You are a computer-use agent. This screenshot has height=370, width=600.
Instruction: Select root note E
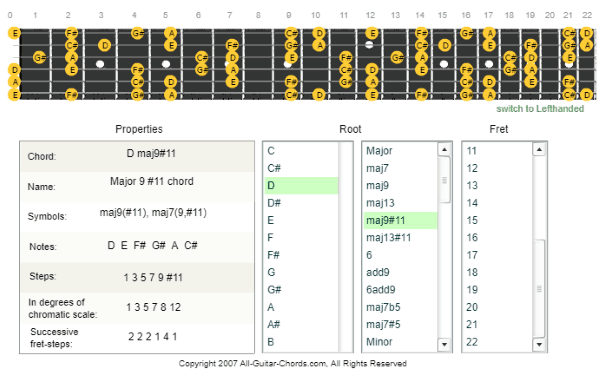[x=301, y=220]
